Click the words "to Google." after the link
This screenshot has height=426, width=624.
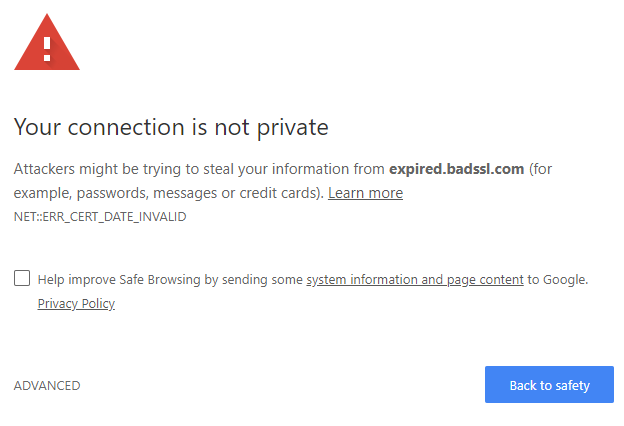pos(558,280)
